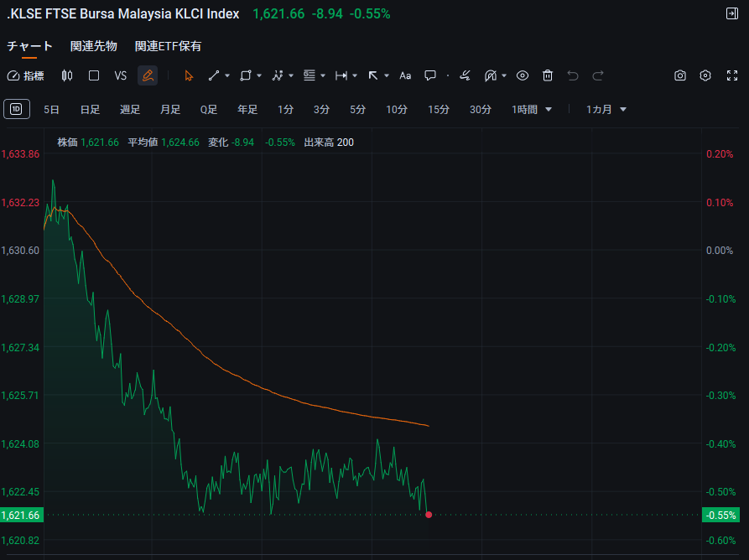Screen dimensions: 749x560
Task: Switch to the 関連ETF保有 tab
Action: [x=168, y=46]
